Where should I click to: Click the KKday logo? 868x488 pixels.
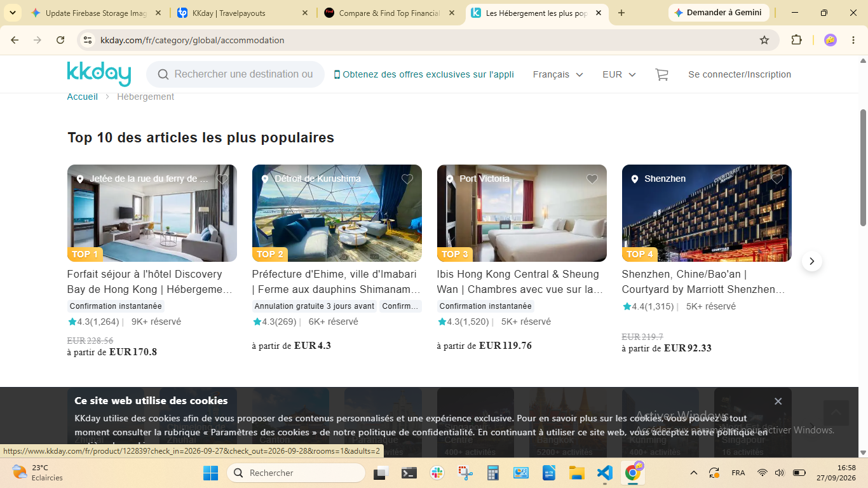98,74
